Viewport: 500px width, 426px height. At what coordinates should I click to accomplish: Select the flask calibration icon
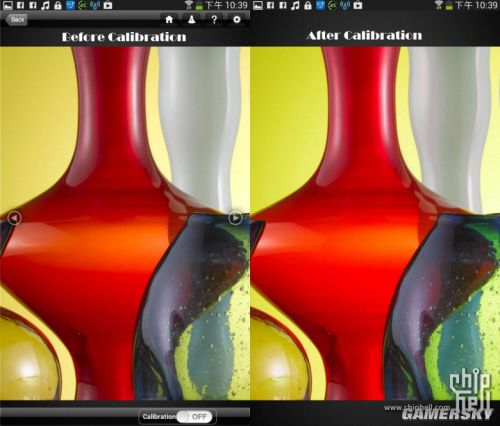[191, 20]
